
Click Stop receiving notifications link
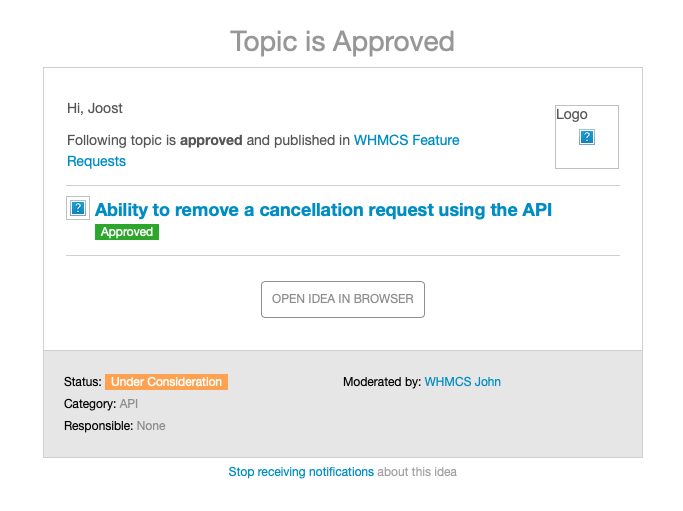tap(301, 472)
